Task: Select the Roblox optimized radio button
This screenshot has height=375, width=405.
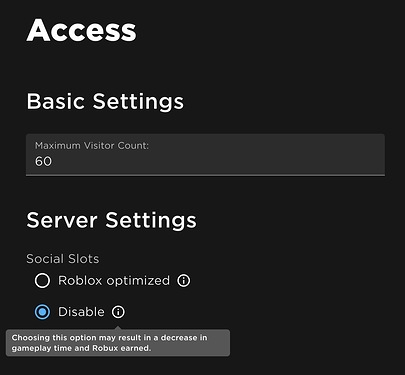Action: 42,281
